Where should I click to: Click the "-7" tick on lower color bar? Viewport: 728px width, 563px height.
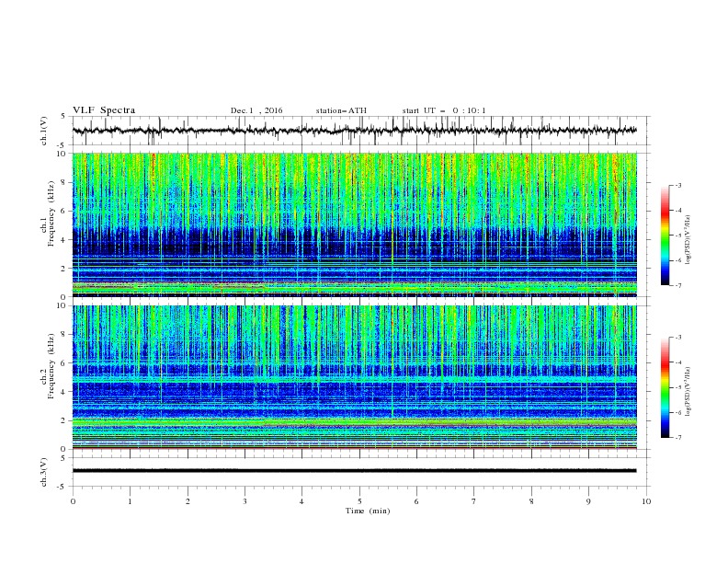678,438
